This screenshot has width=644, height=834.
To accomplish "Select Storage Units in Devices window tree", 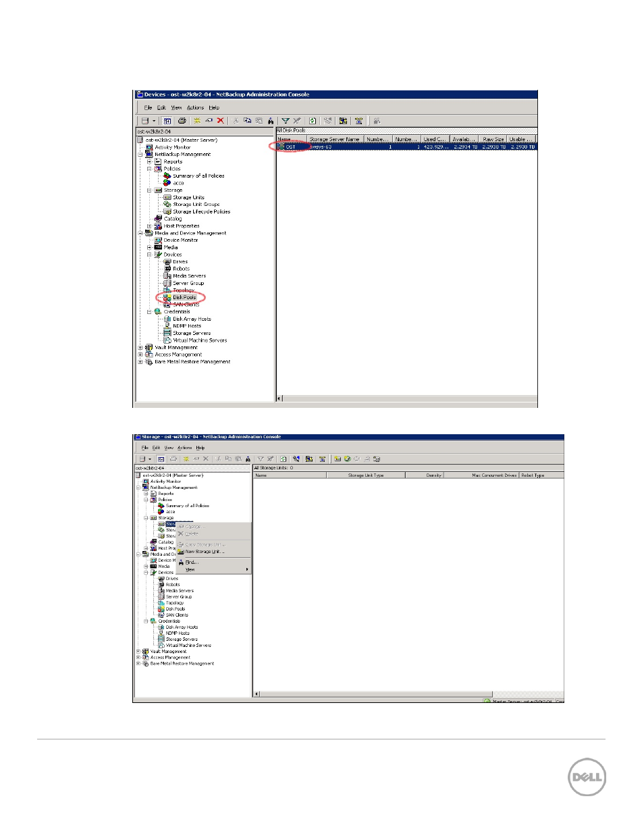I will click(x=188, y=197).
